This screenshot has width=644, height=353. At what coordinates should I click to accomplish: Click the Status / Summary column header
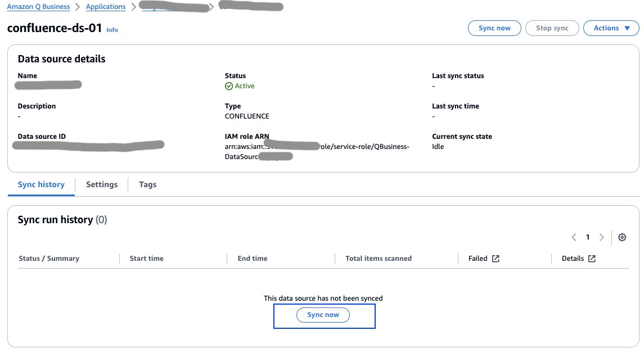[49, 259]
